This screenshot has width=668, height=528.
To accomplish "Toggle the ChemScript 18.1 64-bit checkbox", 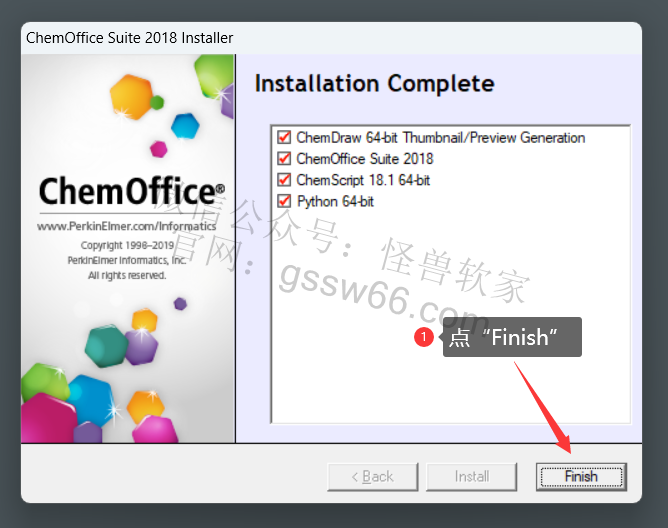I will coord(284,180).
